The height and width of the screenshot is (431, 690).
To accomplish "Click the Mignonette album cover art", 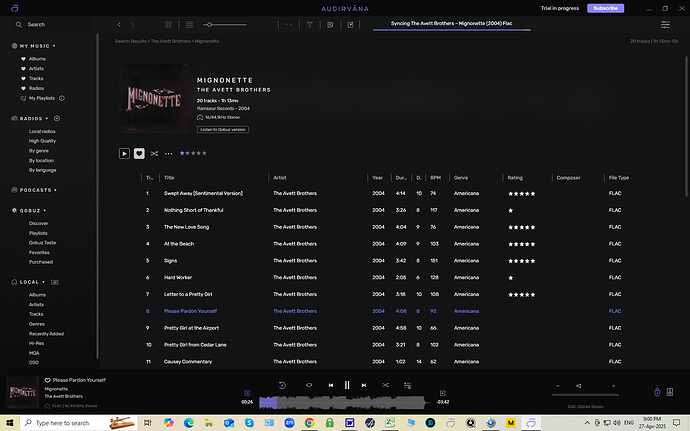I will [154, 99].
